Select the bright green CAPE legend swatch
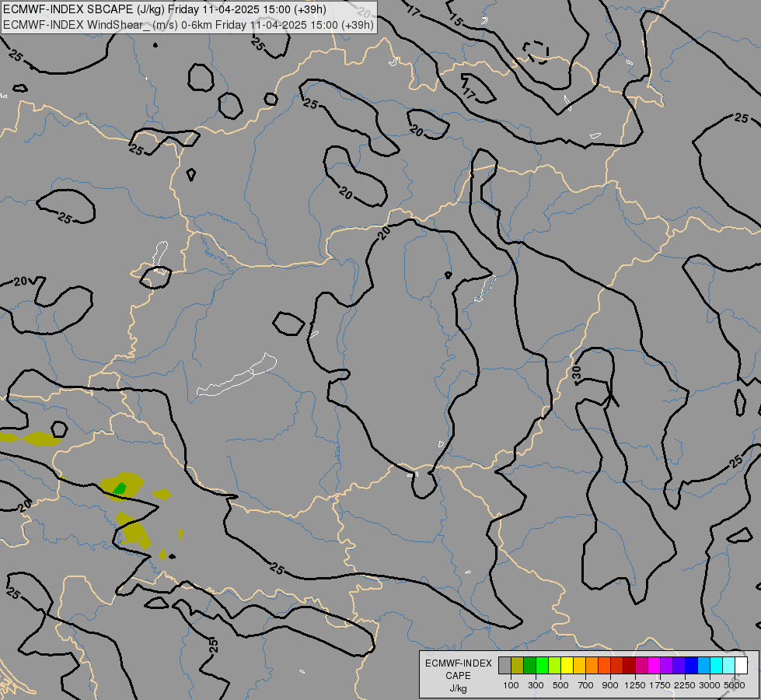Viewport: 761px width, 700px height. [x=542, y=666]
